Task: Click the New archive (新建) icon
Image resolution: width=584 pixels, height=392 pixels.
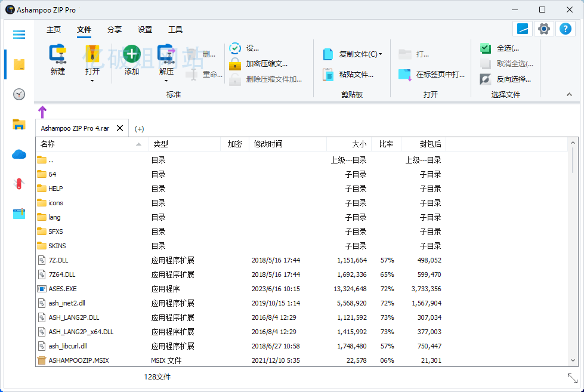Action: tap(58, 54)
